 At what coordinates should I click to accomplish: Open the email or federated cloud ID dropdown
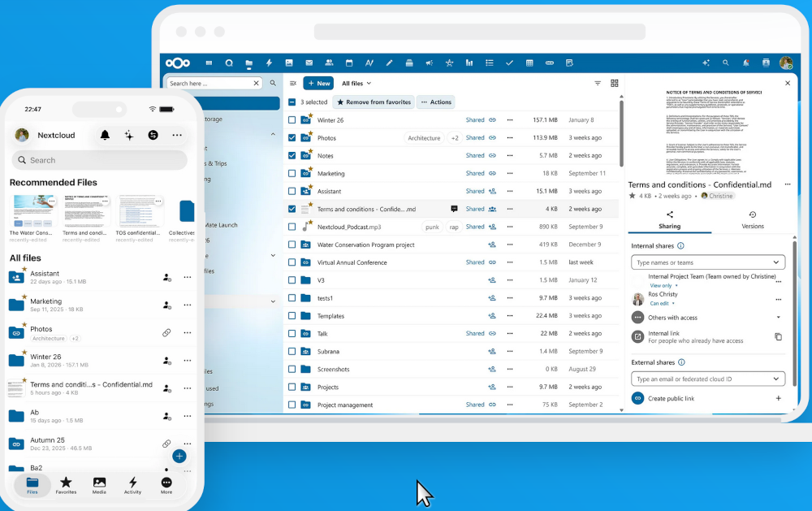click(x=707, y=379)
